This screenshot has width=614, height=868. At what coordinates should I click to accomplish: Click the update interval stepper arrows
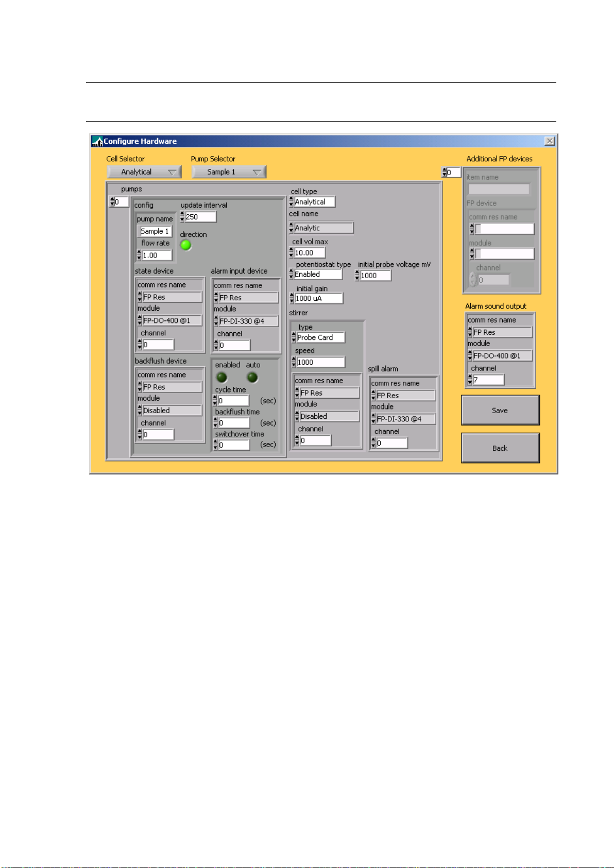click(x=182, y=217)
